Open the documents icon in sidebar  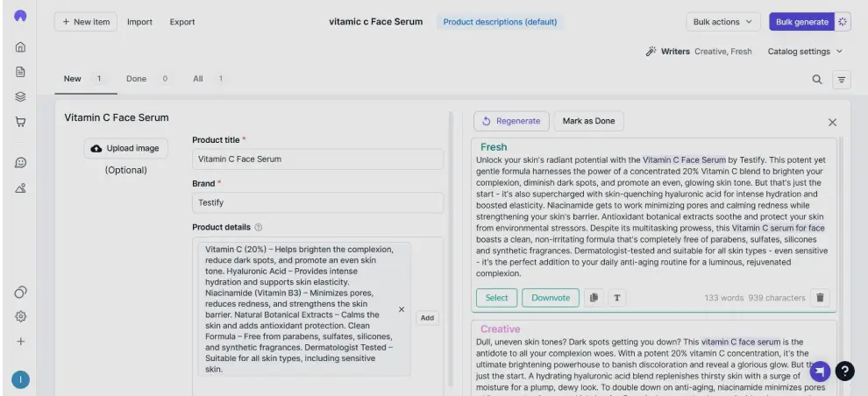(x=20, y=72)
